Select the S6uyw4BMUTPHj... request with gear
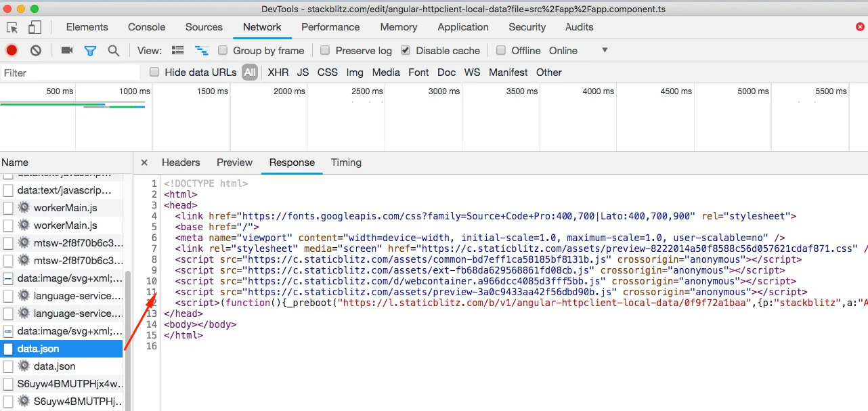The image size is (868, 411). click(x=61, y=402)
